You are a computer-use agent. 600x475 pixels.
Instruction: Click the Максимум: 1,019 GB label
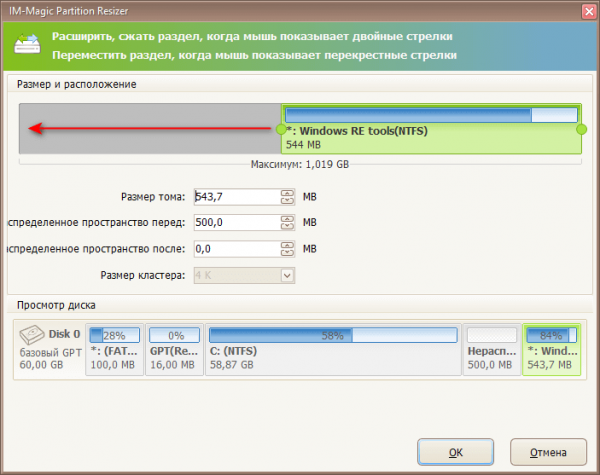coord(300,165)
